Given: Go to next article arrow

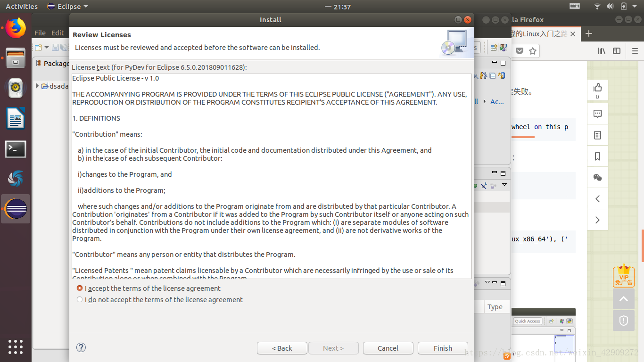Looking at the screenshot, I should 598,220.
